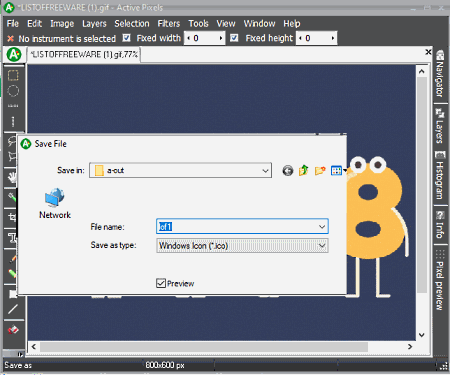Expand the File name dropdown arrow
The image size is (450, 375).
click(322, 227)
